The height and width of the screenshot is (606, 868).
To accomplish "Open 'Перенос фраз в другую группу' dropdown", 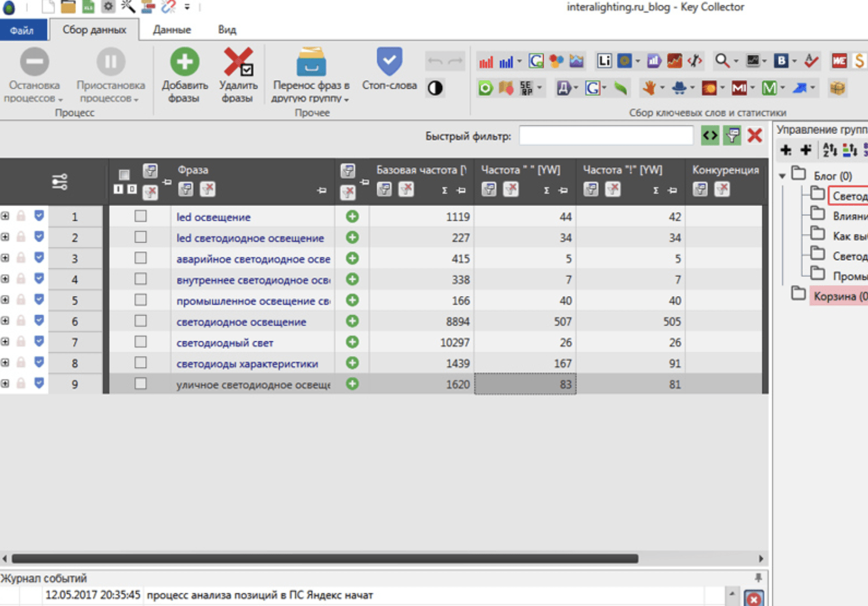I will [x=311, y=76].
